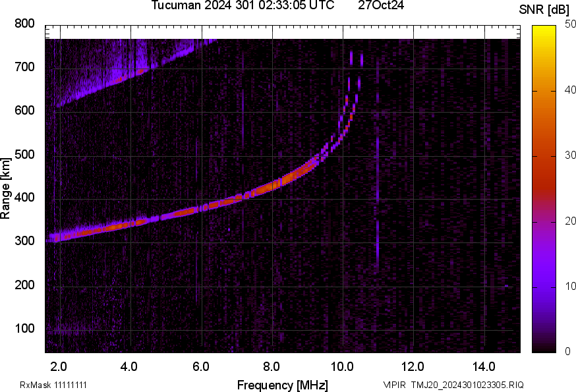This screenshot has width=576, height=392.
Task: Click the title text 'Tucuman 2024 301 02:33:05 UTC'
Action: pyautogui.click(x=243, y=5)
